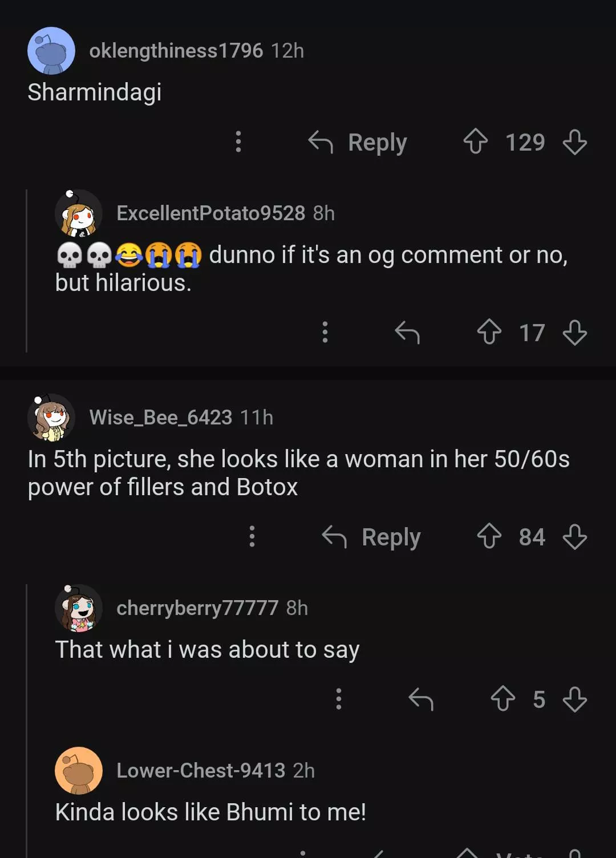
Task: Open three-dot menu on cherryberry77777's comment
Action: point(339,699)
